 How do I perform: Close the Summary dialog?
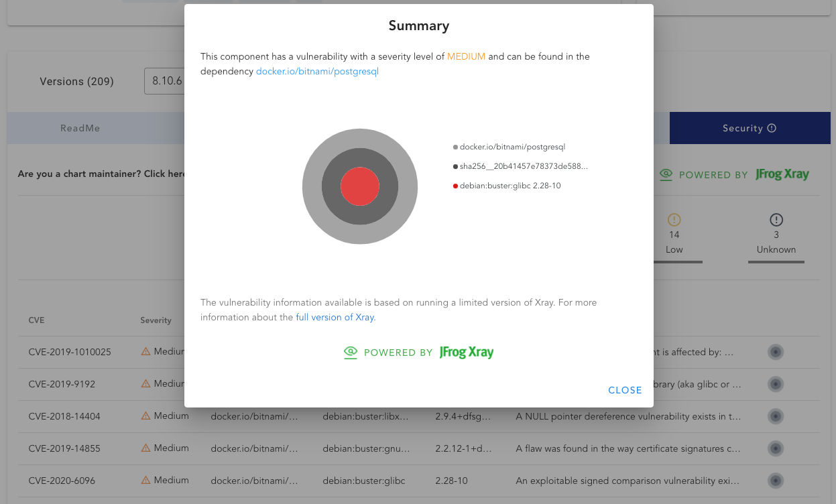pyautogui.click(x=625, y=390)
